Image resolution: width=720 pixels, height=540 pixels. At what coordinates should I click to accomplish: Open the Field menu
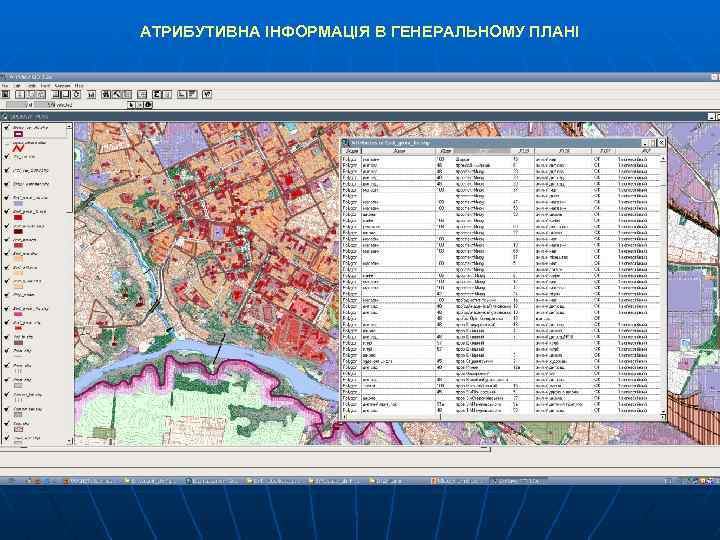[x=45, y=85]
